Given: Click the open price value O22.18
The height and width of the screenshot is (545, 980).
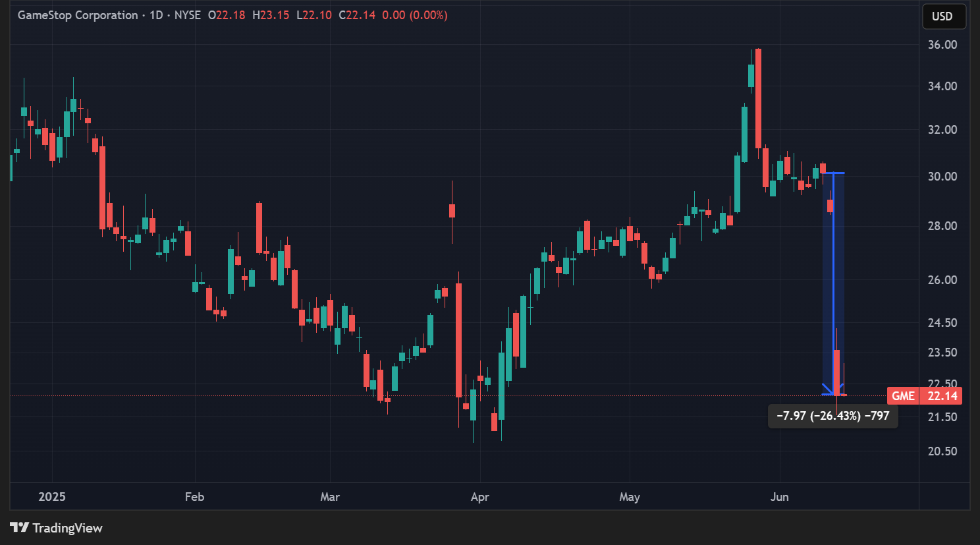Looking at the screenshot, I should (x=227, y=14).
